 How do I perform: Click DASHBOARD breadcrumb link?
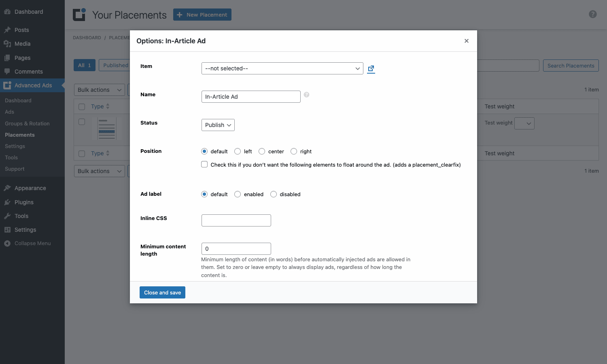point(87,38)
